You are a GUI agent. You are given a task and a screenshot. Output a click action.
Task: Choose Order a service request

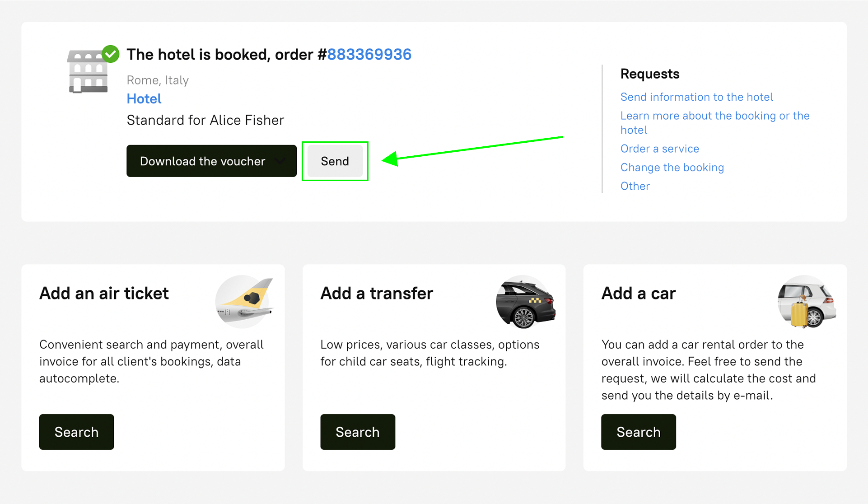coord(659,149)
